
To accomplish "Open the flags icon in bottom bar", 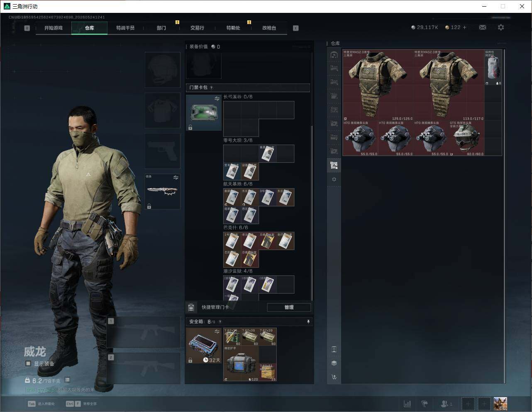I will point(425,404).
